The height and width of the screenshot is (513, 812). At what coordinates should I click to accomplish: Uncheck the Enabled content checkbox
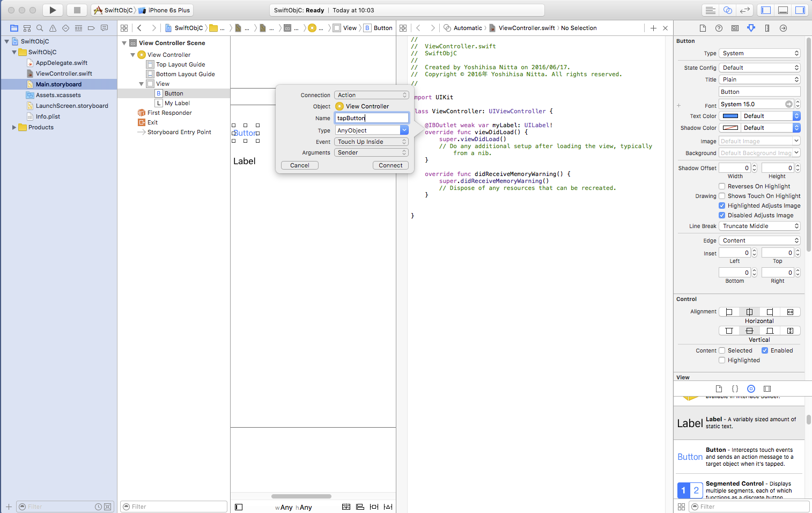click(x=765, y=350)
